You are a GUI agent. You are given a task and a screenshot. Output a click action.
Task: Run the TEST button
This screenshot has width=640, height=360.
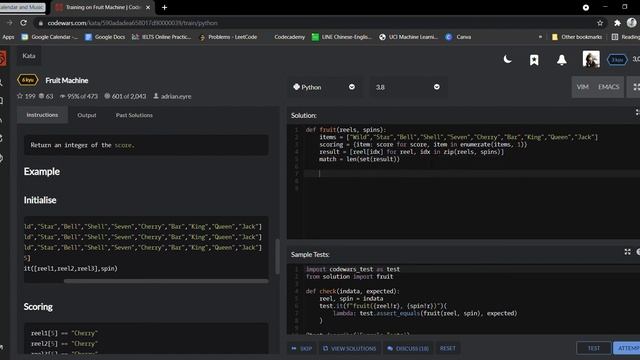594,348
